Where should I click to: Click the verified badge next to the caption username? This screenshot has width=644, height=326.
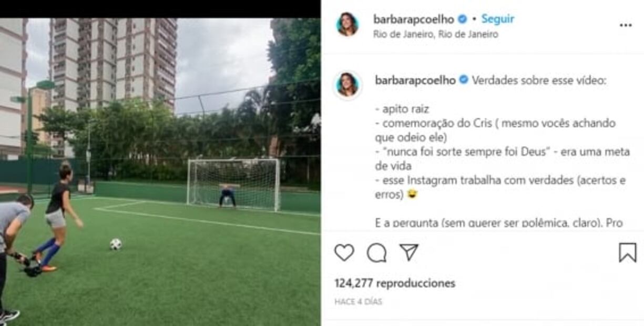(463, 80)
